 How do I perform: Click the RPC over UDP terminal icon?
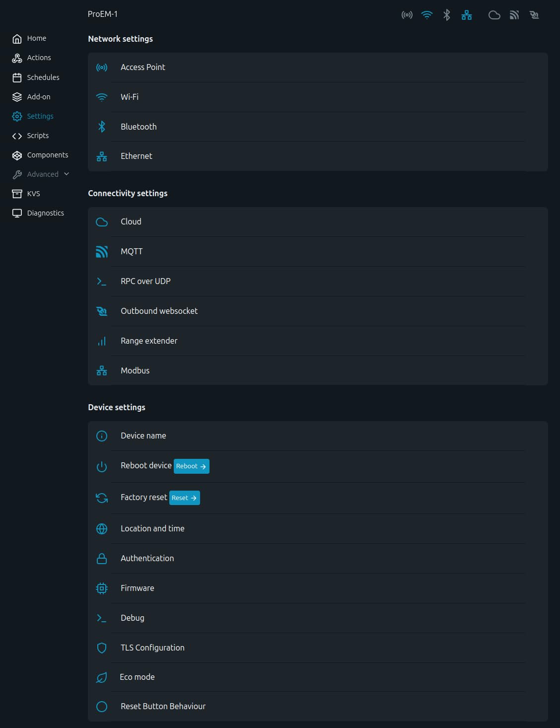102,281
